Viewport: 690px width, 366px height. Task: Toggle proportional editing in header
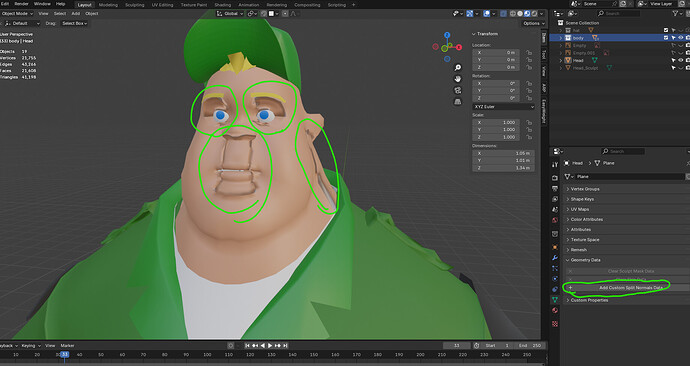[285, 14]
